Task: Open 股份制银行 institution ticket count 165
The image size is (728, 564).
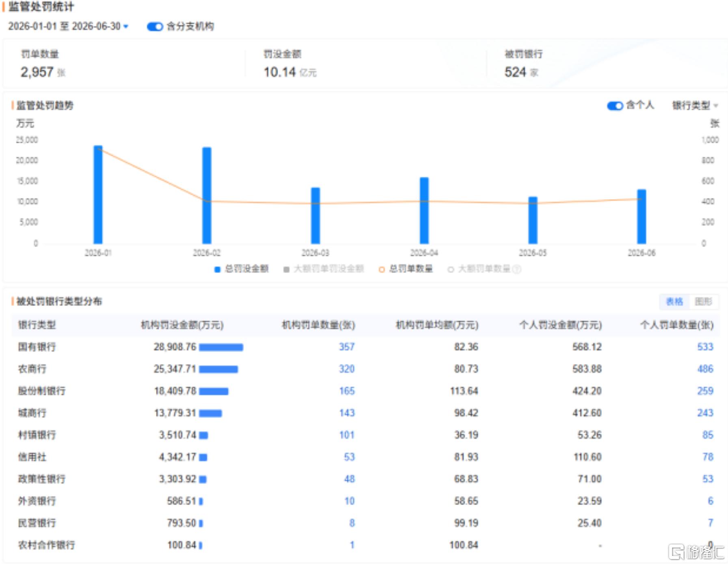Action: [x=347, y=391]
